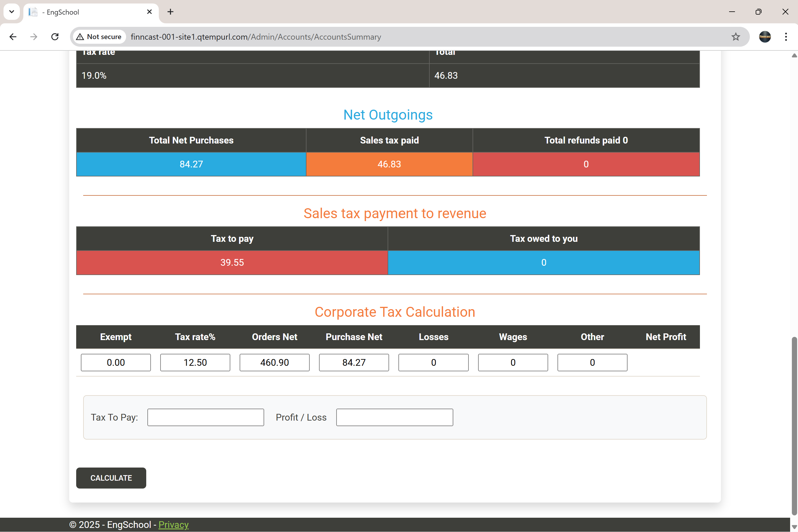The width and height of the screenshot is (798, 532).
Task: Open the Privacy footer link
Action: pos(173,524)
